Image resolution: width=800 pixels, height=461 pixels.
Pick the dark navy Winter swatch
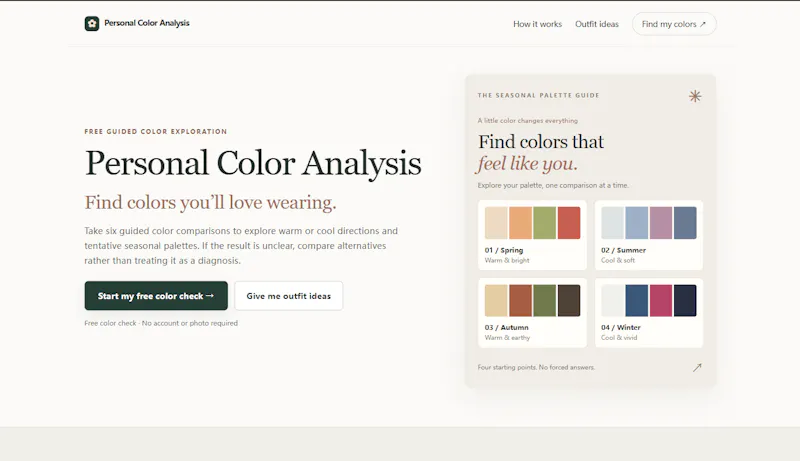[685, 300]
